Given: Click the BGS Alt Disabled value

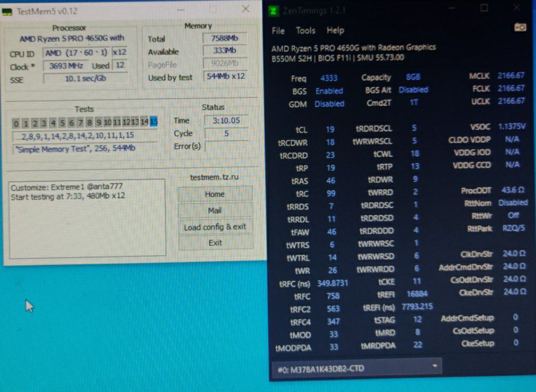Looking at the screenshot, I should [413, 89].
